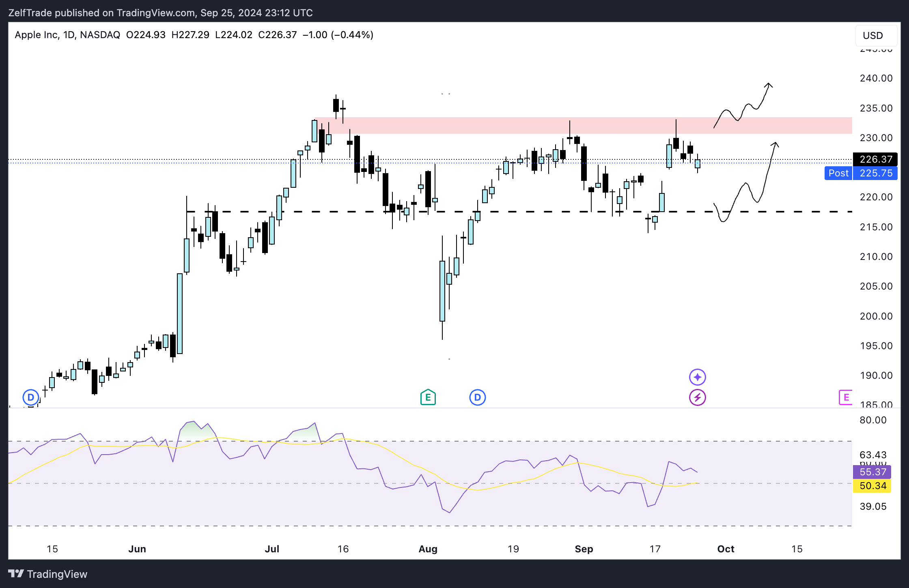909x588 pixels.
Task: Click the purple star event icon in late September
Action: point(697,377)
